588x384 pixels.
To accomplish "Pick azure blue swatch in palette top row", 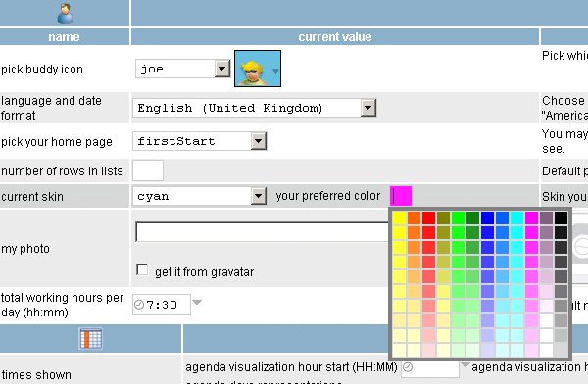I will (502, 217).
